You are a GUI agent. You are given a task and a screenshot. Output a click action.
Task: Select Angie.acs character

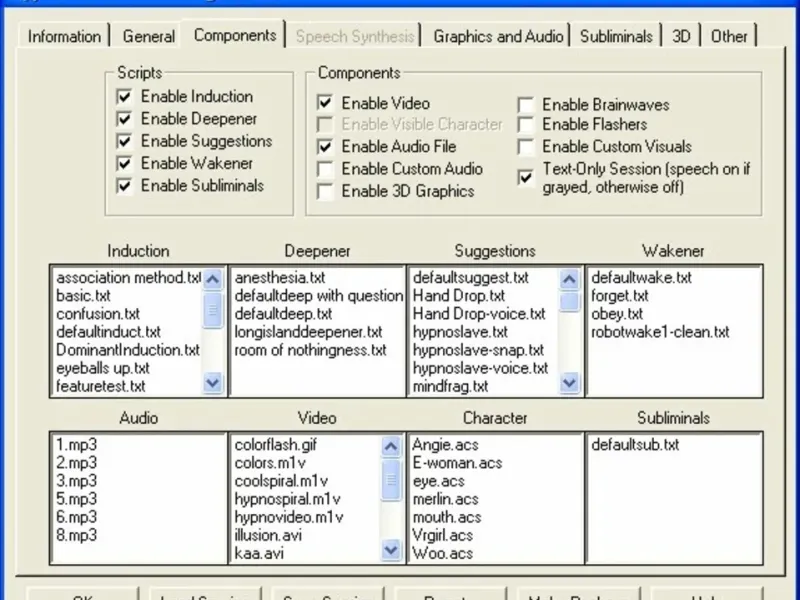[445, 445]
